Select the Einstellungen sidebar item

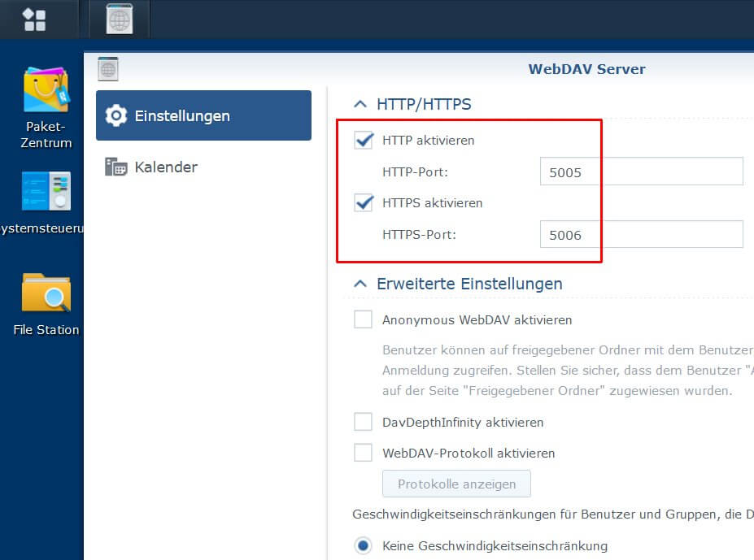tap(203, 115)
